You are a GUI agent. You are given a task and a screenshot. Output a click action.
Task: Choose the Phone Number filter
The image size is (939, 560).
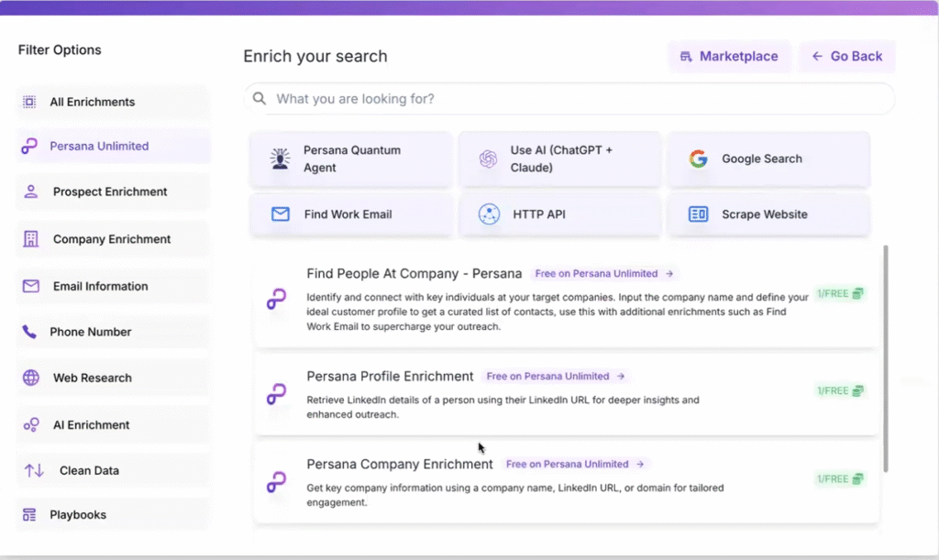pyautogui.click(x=113, y=332)
